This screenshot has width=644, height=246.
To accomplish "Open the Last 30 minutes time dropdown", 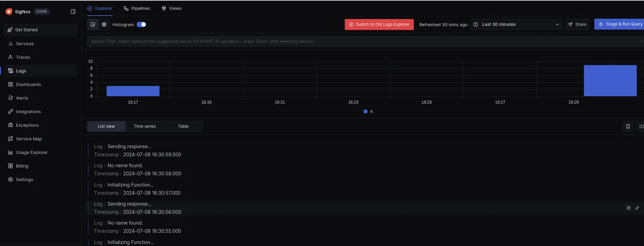I will click(516, 24).
